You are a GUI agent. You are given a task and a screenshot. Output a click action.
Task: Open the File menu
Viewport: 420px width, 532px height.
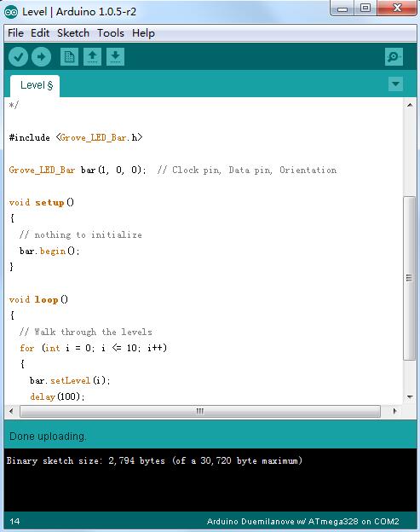click(x=15, y=33)
